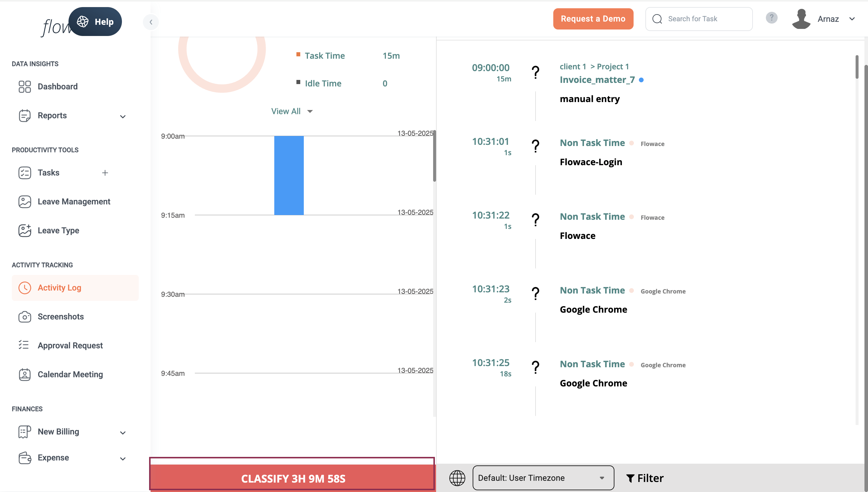Expand the Reports submenu chevron
The image size is (868, 492).
click(x=123, y=117)
